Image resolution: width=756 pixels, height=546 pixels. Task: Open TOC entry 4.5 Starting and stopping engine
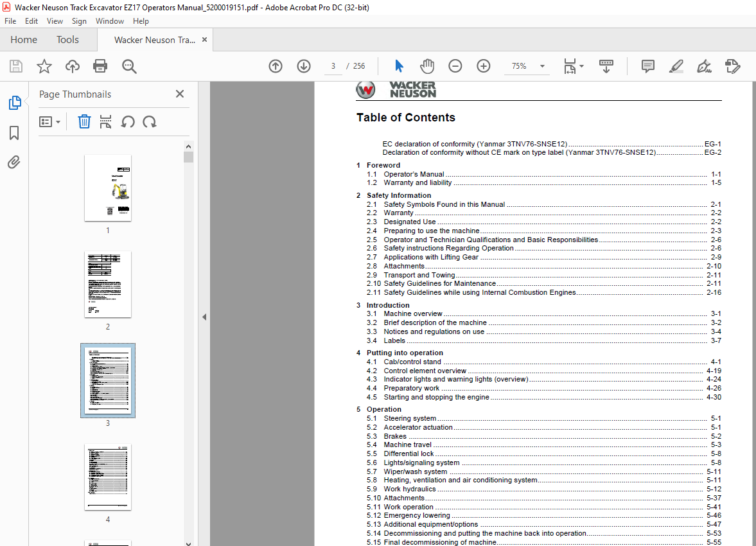tap(543, 397)
